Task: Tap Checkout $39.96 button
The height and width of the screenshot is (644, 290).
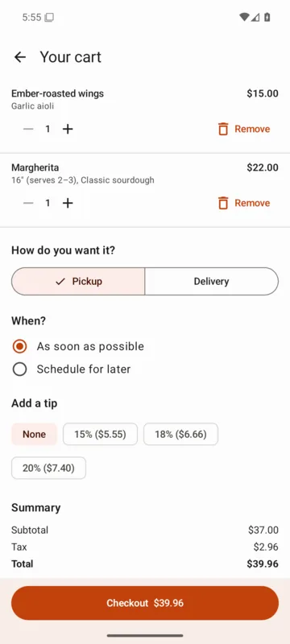Action: tap(145, 603)
